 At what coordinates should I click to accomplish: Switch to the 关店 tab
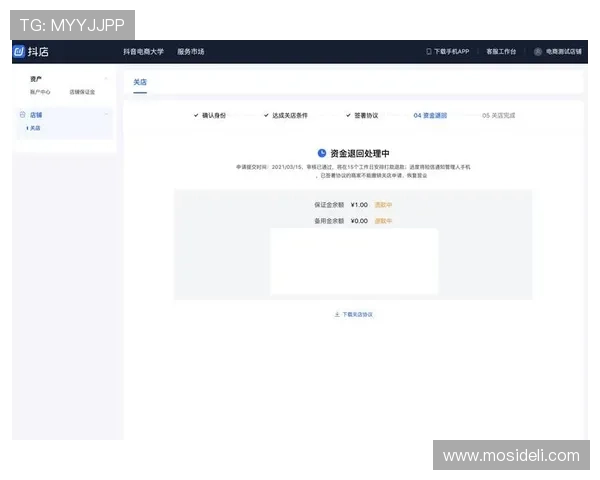click(140, 82)
